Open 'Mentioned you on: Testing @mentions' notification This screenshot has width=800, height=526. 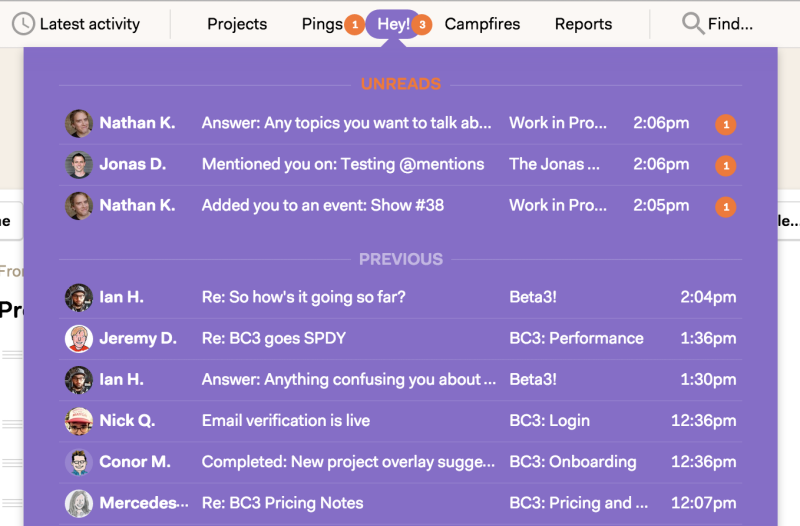(x=342, y=165)
